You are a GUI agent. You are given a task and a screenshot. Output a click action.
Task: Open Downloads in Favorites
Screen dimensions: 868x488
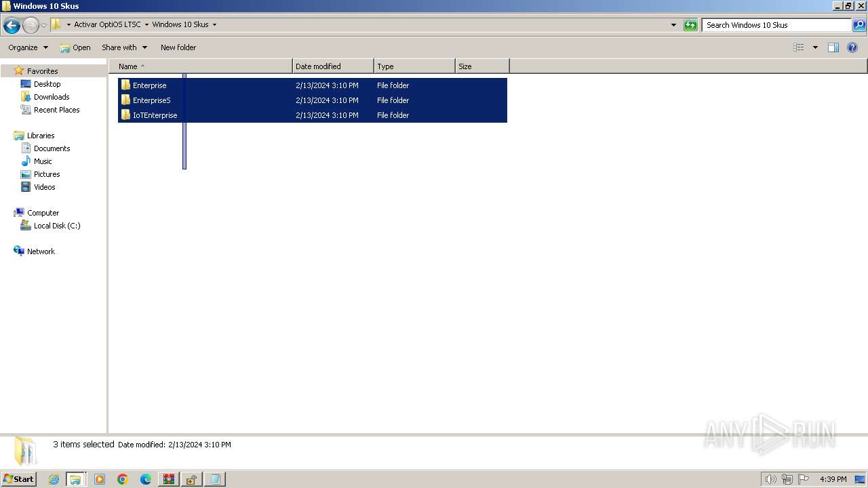click(52, 97)
